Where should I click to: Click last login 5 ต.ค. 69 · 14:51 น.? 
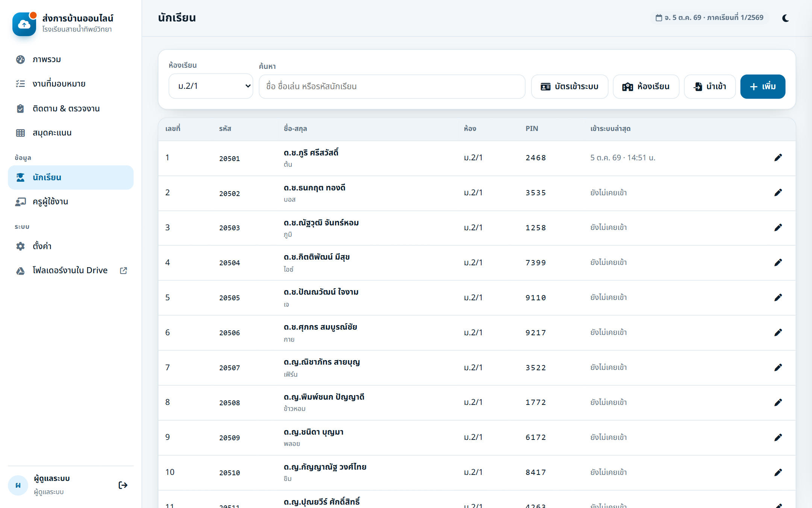pyautogui.click(x=623, y=158)
